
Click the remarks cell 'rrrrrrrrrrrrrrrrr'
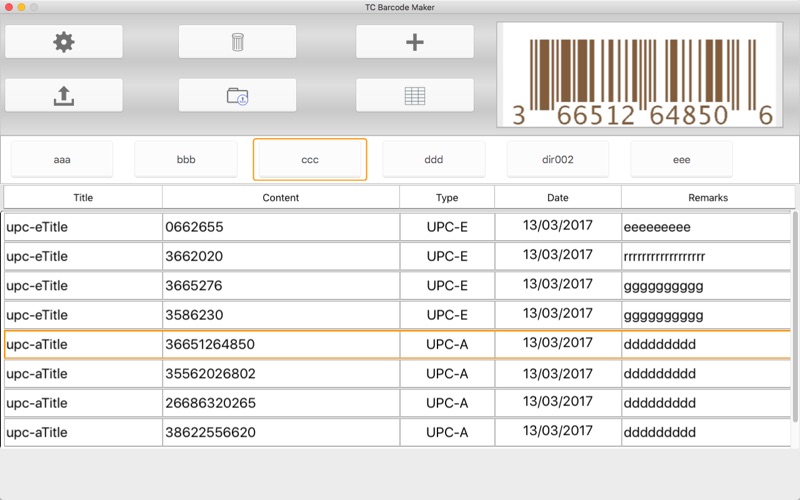(x=706, y=256)
